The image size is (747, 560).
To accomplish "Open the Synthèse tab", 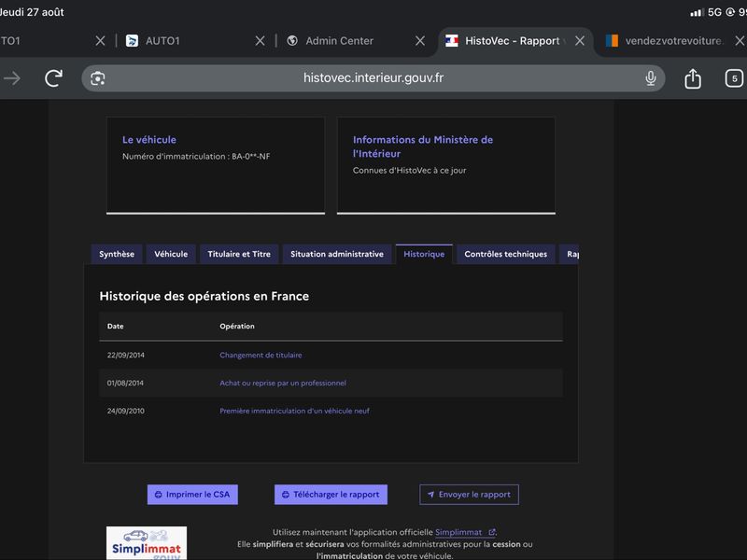I will pos(117,254).
